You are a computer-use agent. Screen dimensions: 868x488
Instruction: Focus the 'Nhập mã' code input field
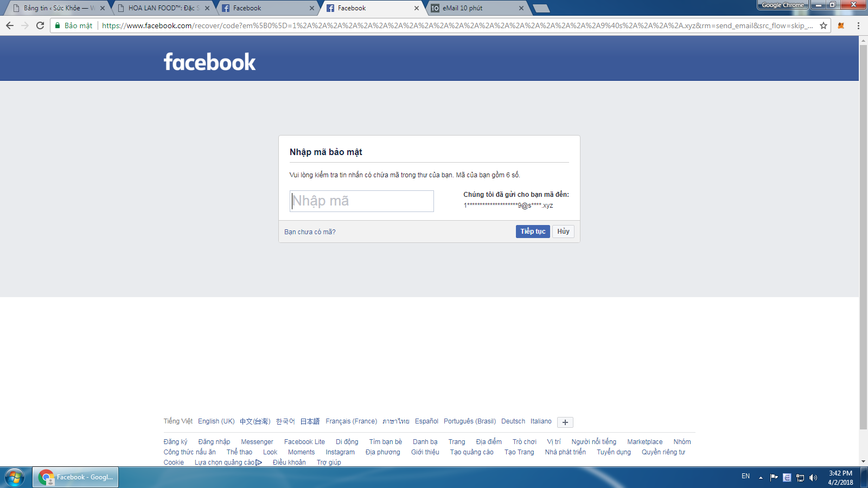[x=362, y=201]
